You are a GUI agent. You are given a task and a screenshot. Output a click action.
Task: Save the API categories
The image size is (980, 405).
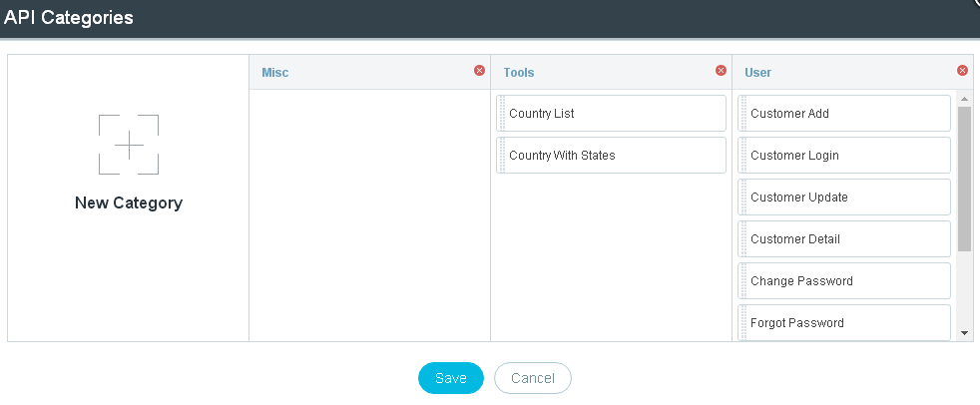[451, 378]
